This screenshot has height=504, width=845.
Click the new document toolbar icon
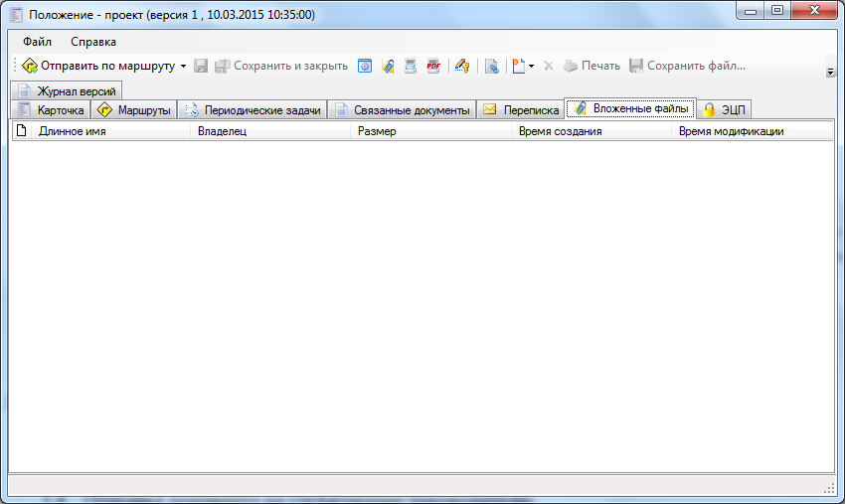518,66
